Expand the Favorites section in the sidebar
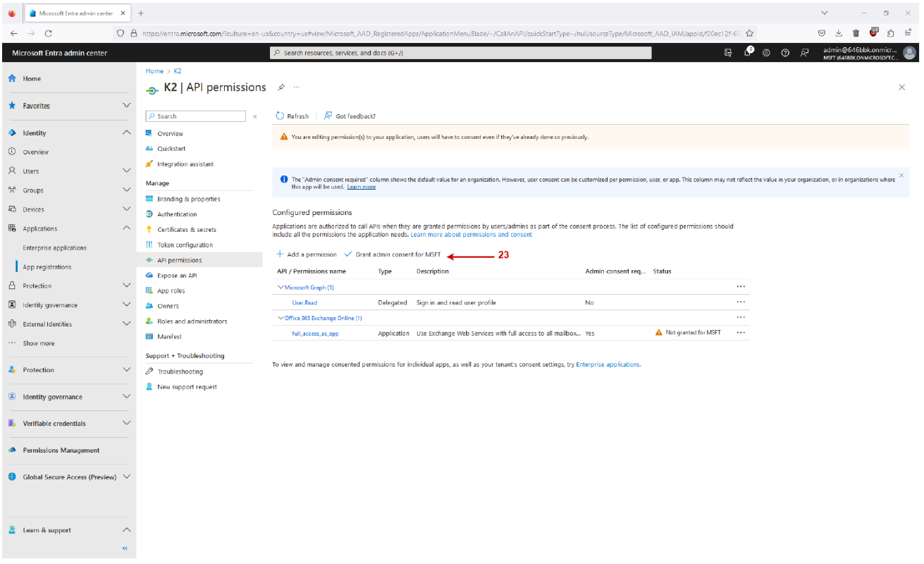The width and height of the screenshot is (924, 564). 127,106
